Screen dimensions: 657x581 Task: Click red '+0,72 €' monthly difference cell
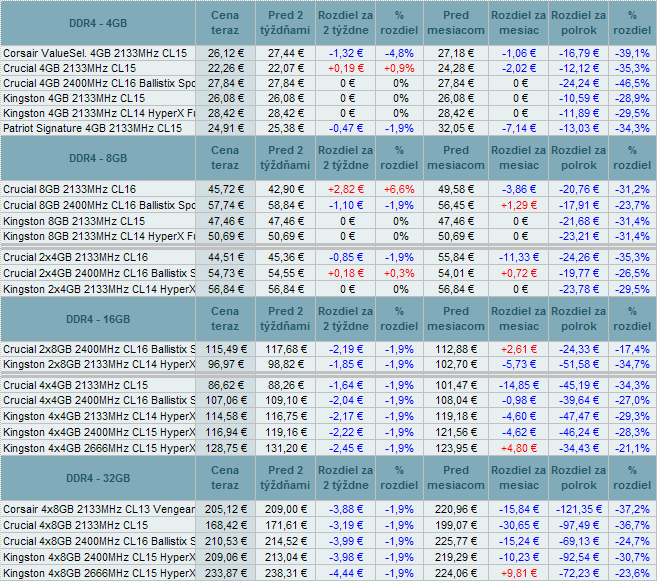pyautogui.click(x=519, y=273)
